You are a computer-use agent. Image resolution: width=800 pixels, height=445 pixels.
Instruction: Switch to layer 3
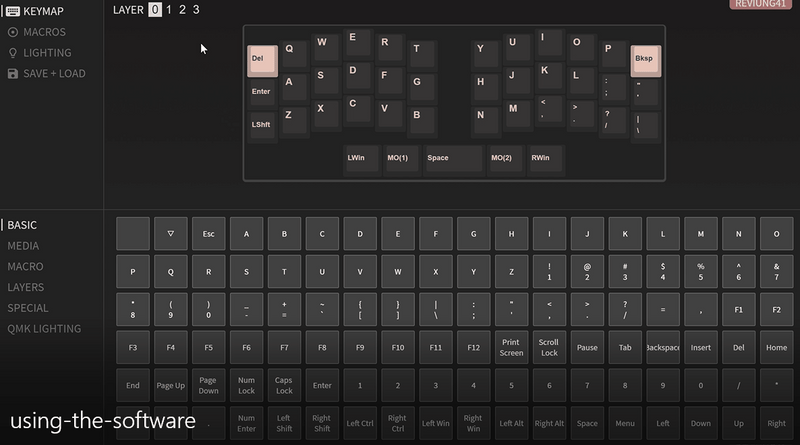click(x=195, y=10)
